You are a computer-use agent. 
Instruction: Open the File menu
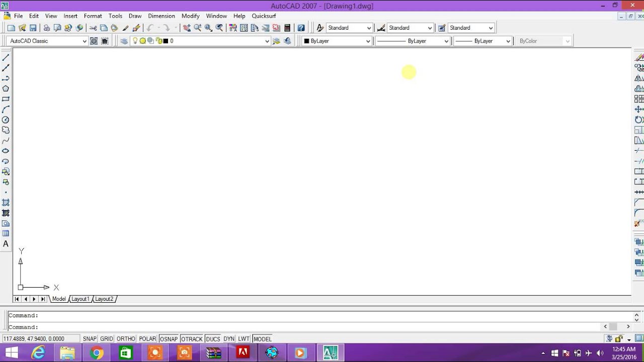pyautogui.click(x=18, y=16)
